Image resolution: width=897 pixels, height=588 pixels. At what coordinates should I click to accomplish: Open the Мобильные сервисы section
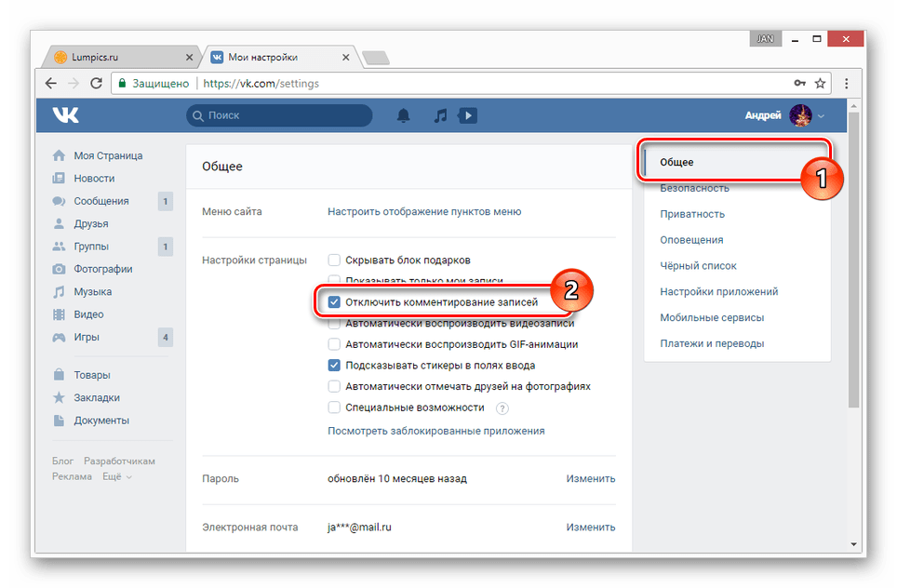click(712, 317)
